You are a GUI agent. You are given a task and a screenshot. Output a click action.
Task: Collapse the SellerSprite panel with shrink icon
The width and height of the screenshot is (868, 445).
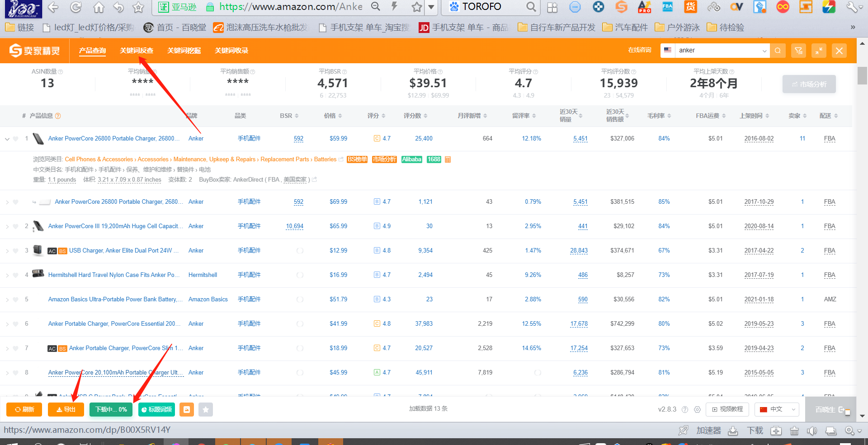(819, 51)
